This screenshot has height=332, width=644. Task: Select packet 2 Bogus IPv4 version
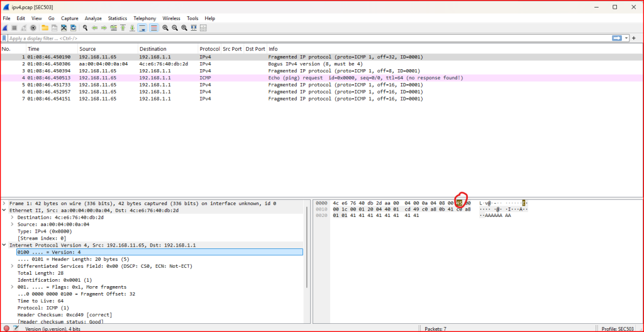tap(322, 64)
